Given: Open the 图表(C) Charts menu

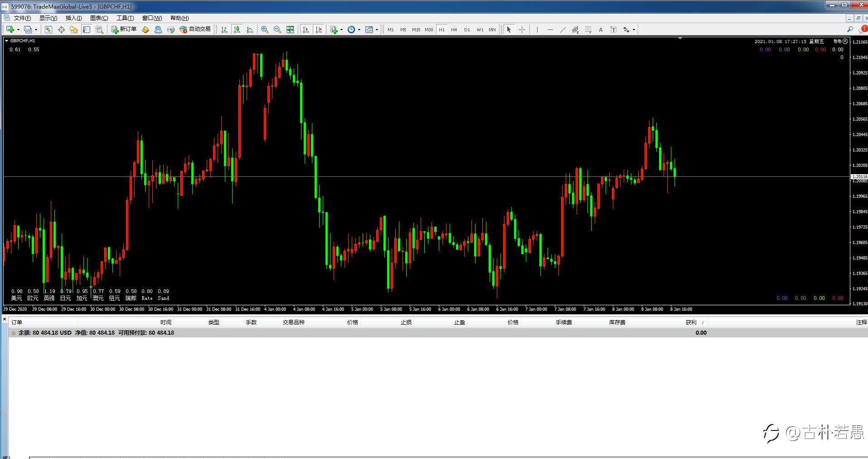Looking at the screenshot, I should (99, 18).
